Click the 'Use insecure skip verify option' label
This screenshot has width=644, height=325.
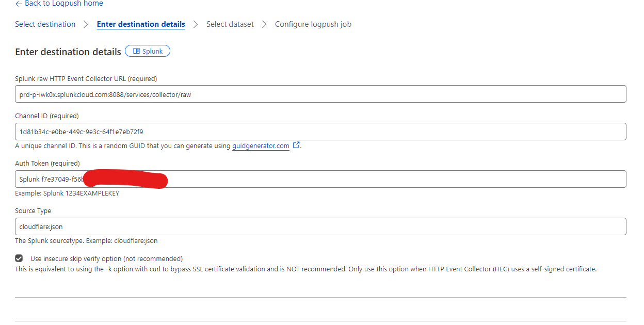click(x=106, y=259)
